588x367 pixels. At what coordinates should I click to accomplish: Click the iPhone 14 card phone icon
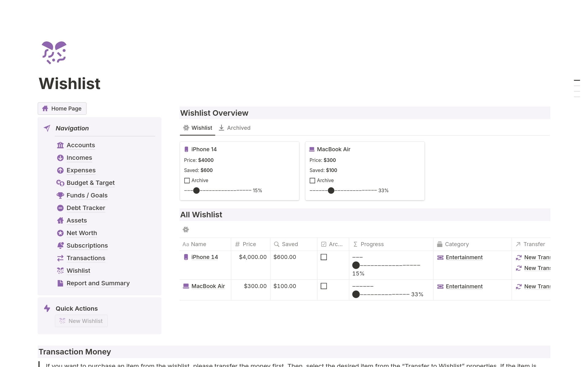coord(186,149)
